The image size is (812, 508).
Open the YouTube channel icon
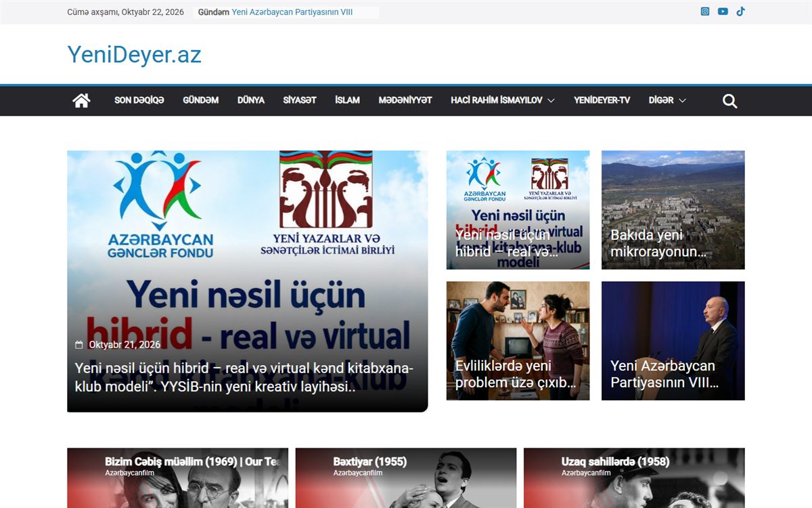click(x=723, y=12)
